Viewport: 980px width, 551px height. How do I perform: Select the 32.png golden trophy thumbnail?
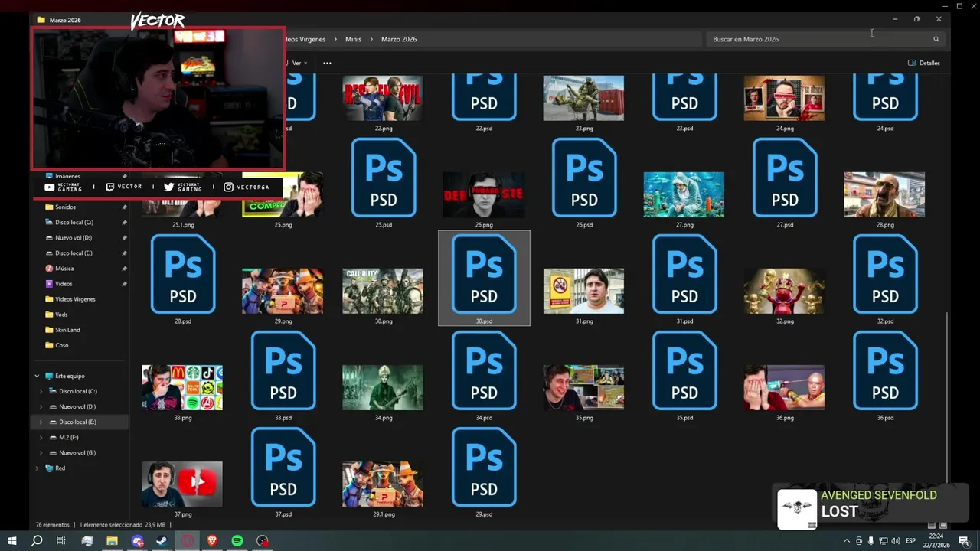[x=784, y=291]
